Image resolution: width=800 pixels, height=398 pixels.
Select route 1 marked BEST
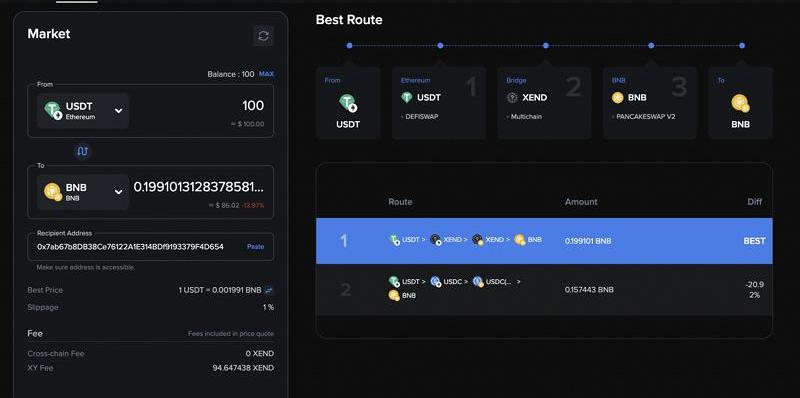544,241
